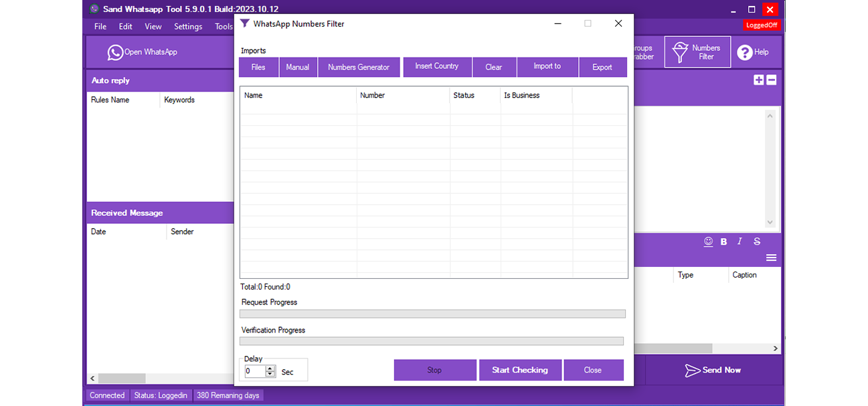Click the plus icon to add a message

tap(758, 80)
